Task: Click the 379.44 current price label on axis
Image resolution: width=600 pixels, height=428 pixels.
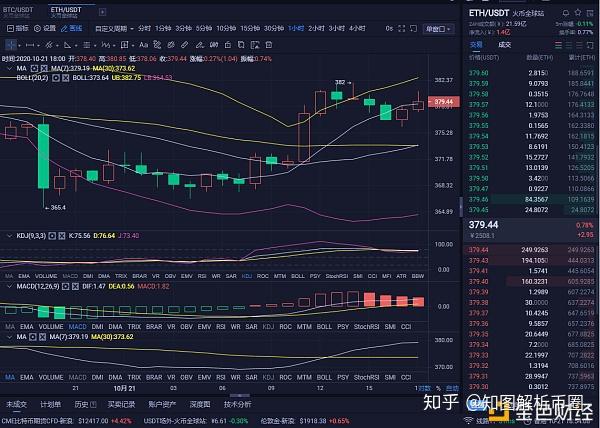Action: pyautogui.click(x=444, y=102)
